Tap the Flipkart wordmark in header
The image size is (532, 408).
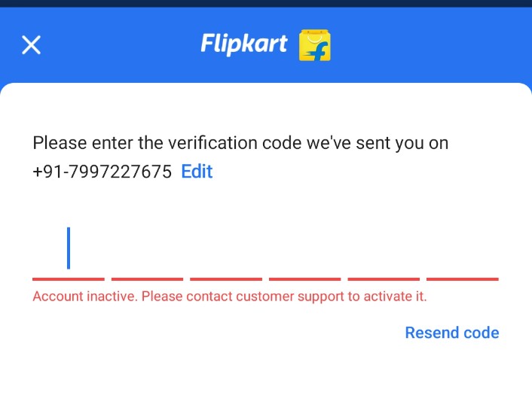point(243,44)
